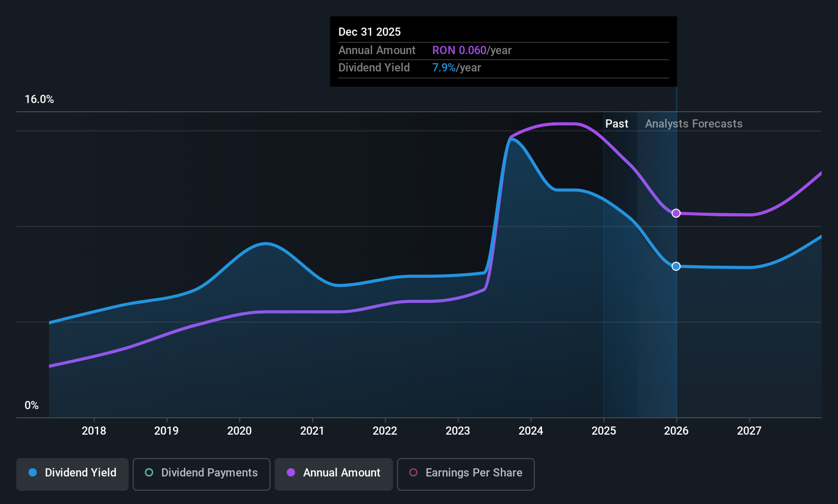
Task: Click the pink circle in Earnings Per Share legend
Action: coord(413,472)
